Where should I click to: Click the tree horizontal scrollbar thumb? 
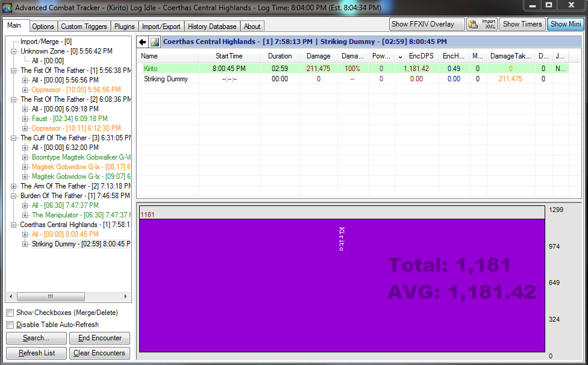pyautogui.click(x=51, y=296)
